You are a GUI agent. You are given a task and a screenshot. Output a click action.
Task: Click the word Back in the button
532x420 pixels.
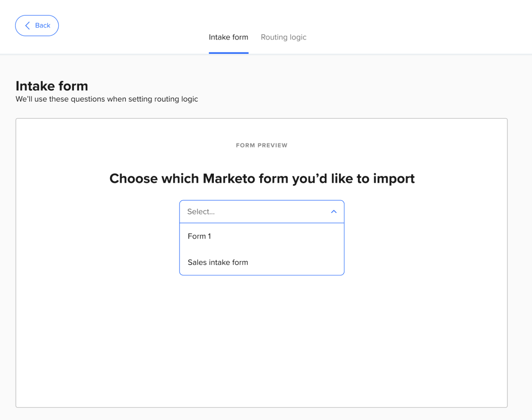click(x=42, y=26)
